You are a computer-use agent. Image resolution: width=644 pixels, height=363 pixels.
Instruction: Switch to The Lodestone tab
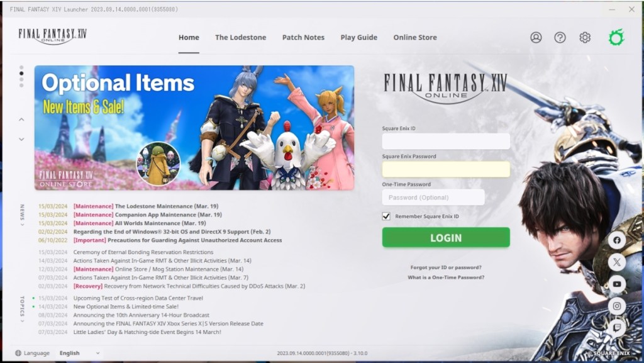click(240, 37)
